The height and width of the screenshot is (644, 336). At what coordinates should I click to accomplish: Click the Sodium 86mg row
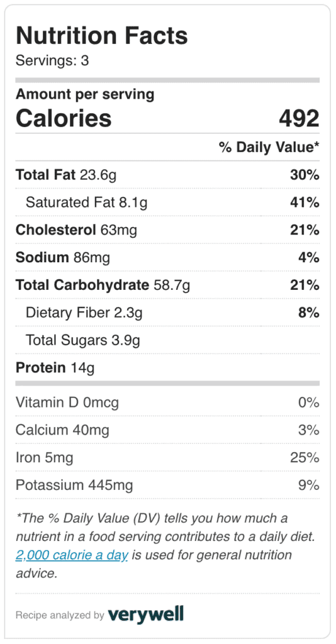167,257
